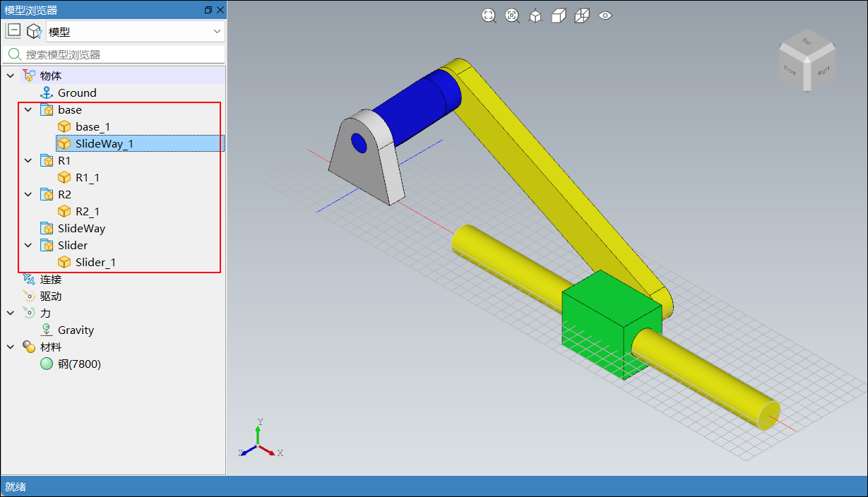Select the R1_1 body in the tree
The height and width of the screenshot is (497, 868).
[x=87, y=178]
